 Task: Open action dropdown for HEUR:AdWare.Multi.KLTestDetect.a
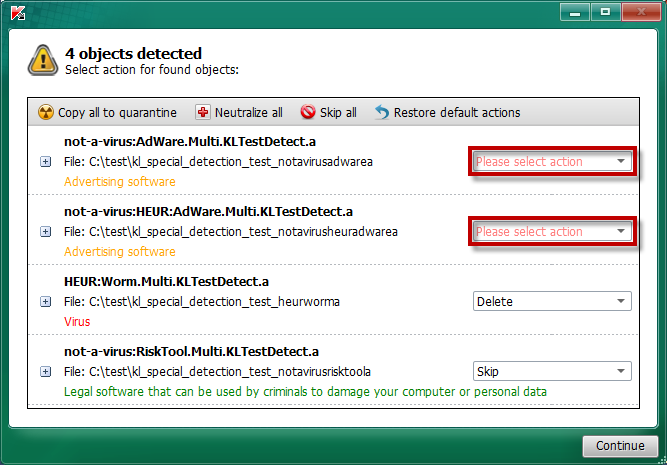coord(552,231)
